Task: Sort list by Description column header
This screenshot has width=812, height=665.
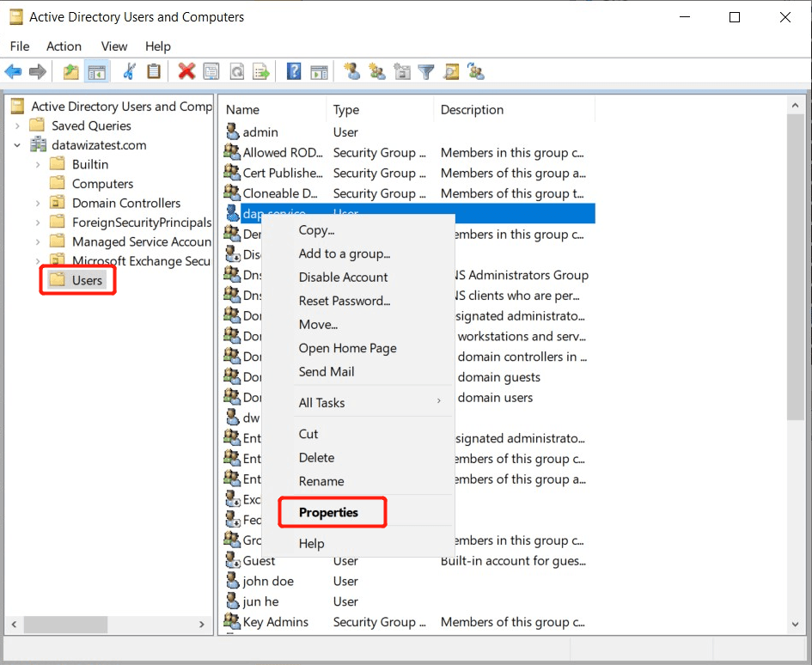Action: (514, 109)
